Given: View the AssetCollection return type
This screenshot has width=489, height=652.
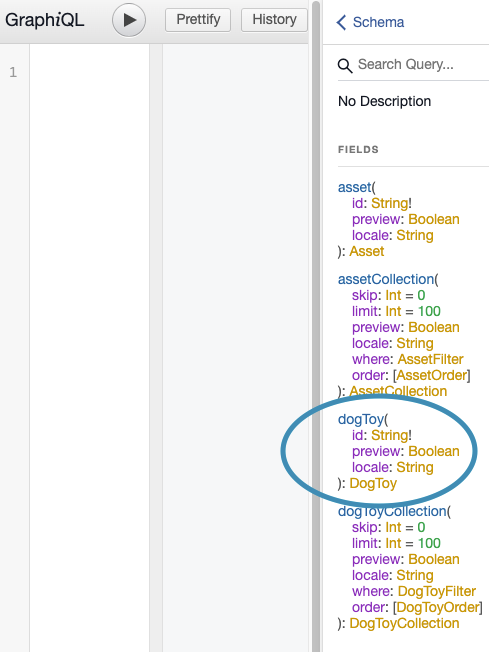Looking at the screenshot, I should pos(398,391).
